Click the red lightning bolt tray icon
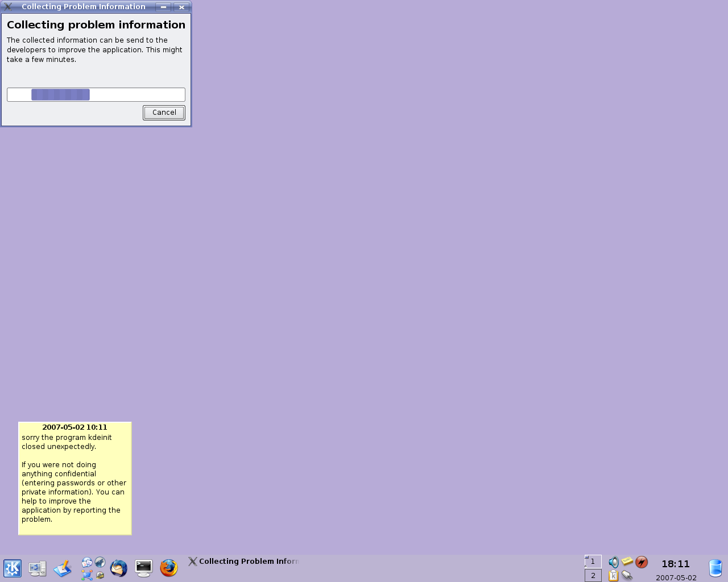 [642, 562]
